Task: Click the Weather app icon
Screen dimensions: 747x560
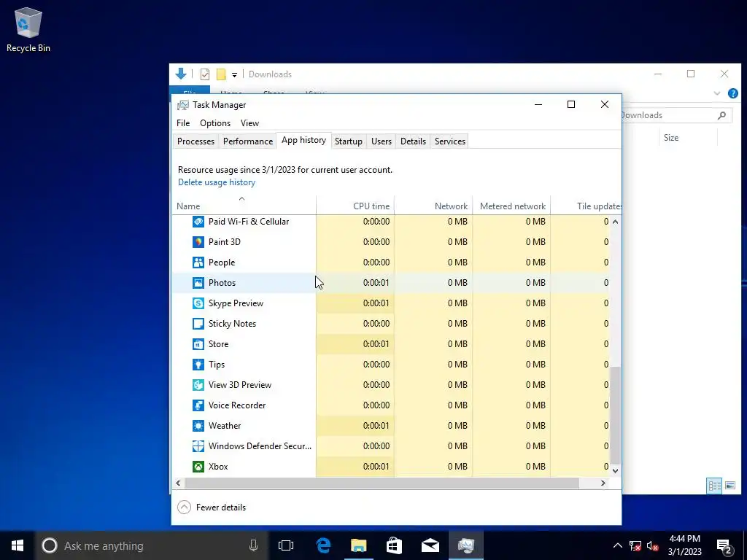Action: (198, 426)
